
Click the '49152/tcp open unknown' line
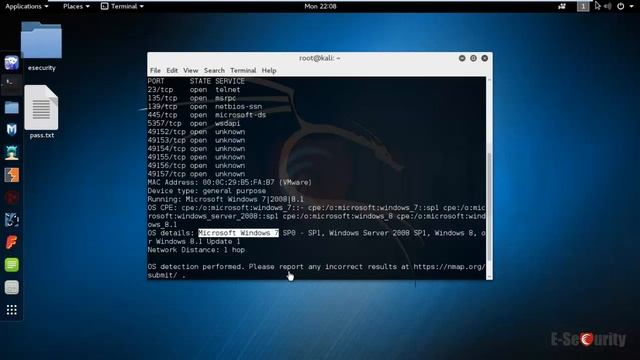(196, 132)
